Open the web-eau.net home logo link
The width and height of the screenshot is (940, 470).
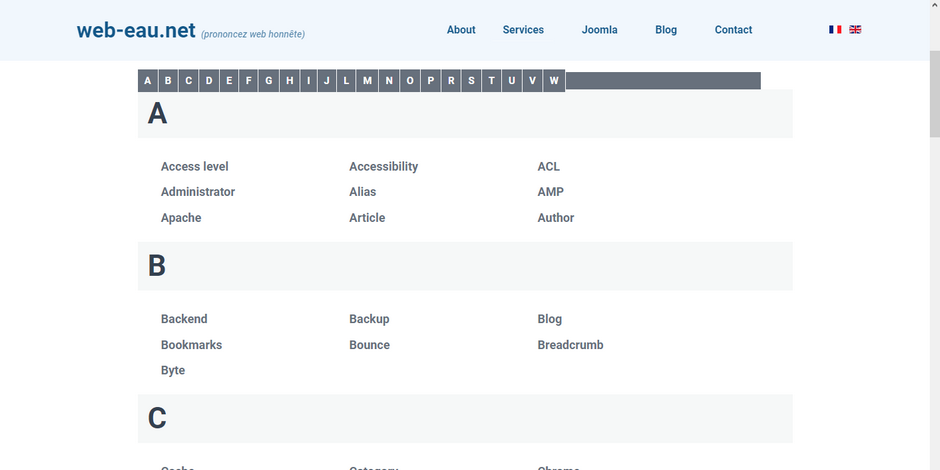(136, 30)
